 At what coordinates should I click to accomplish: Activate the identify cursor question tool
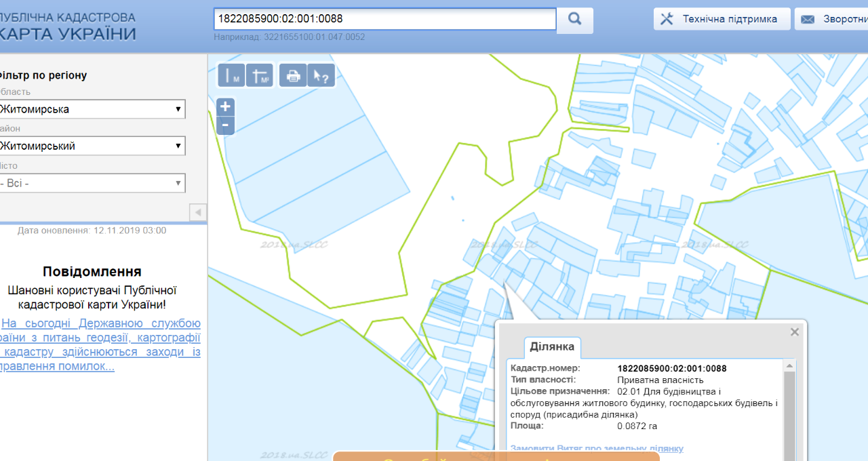[321, 75]
